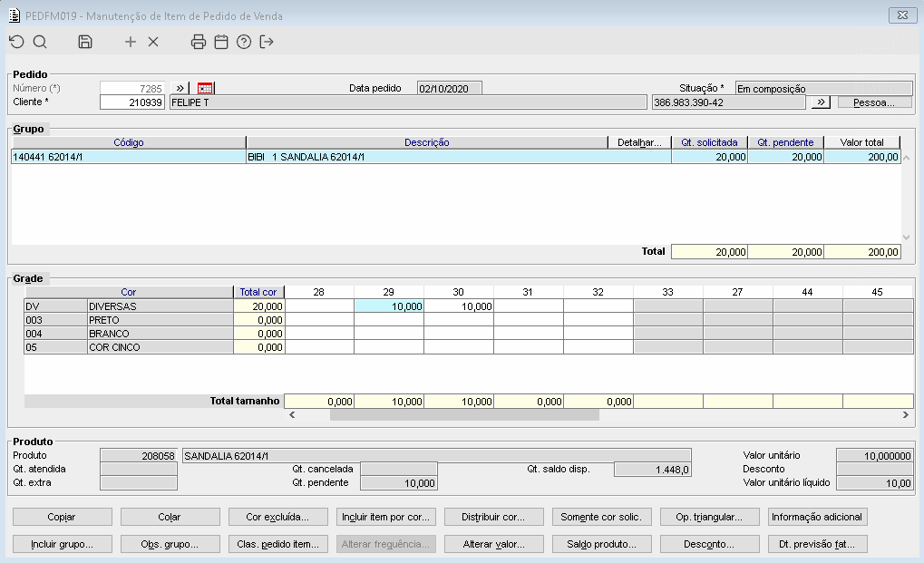This screenshot has height=563, width=924.
Task: Click Dt. previsão fat... button
Action: (x=817, y=544)
